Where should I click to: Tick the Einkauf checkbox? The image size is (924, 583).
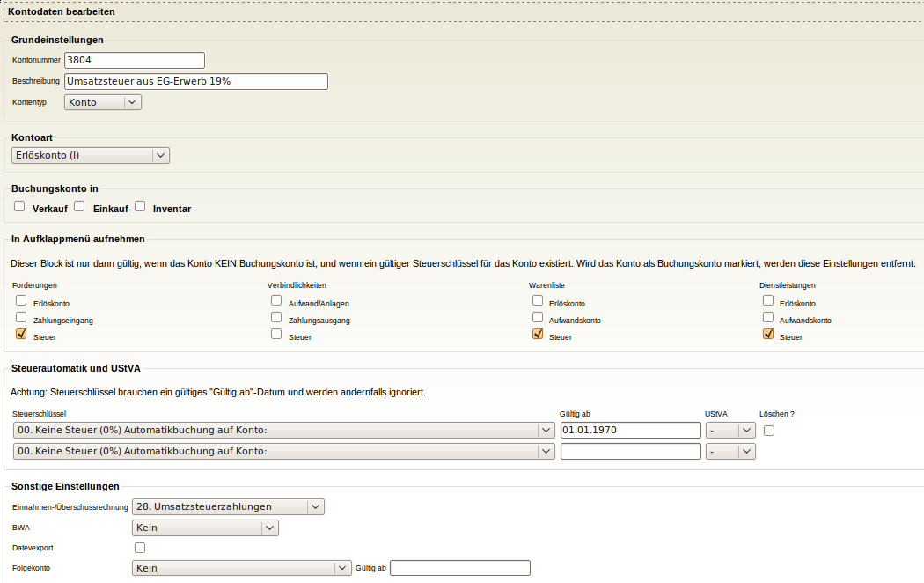pyautogui.click(x=79, y=206)
